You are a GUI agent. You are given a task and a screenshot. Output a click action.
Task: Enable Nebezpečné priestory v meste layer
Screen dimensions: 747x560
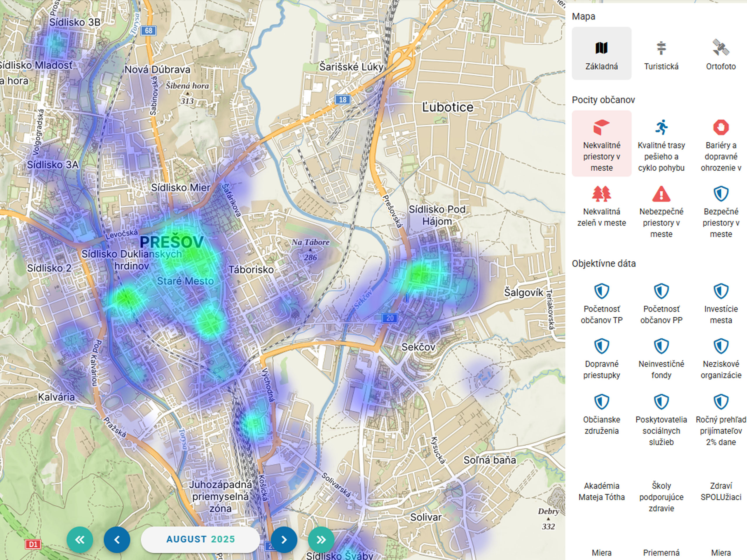661,212
